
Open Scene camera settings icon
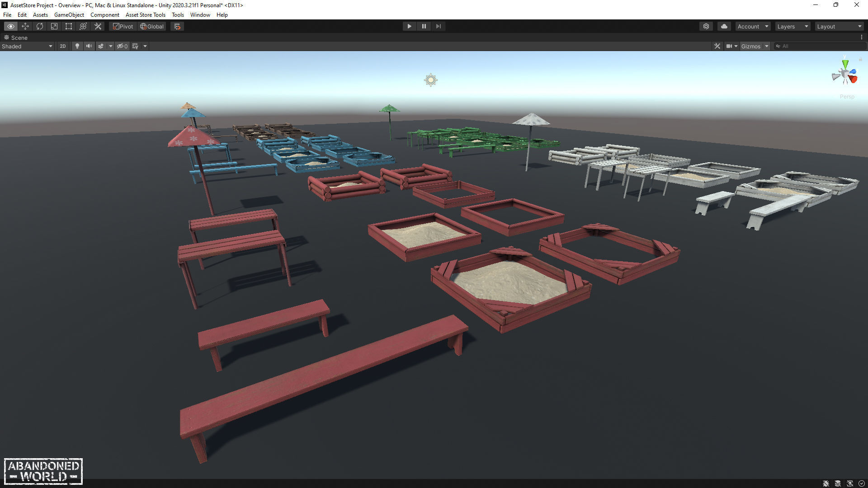(x=729, y=46)
